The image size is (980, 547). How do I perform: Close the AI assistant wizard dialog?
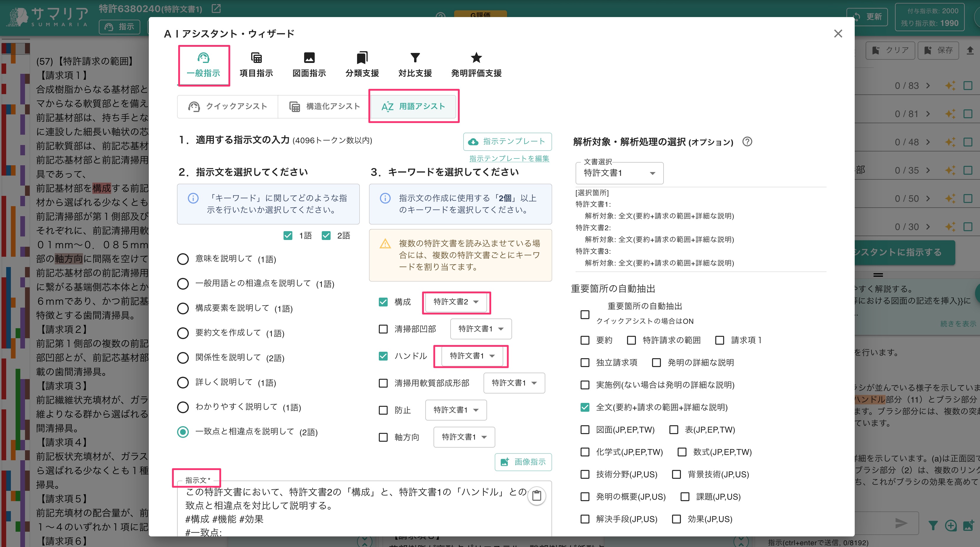click(838, 34)
